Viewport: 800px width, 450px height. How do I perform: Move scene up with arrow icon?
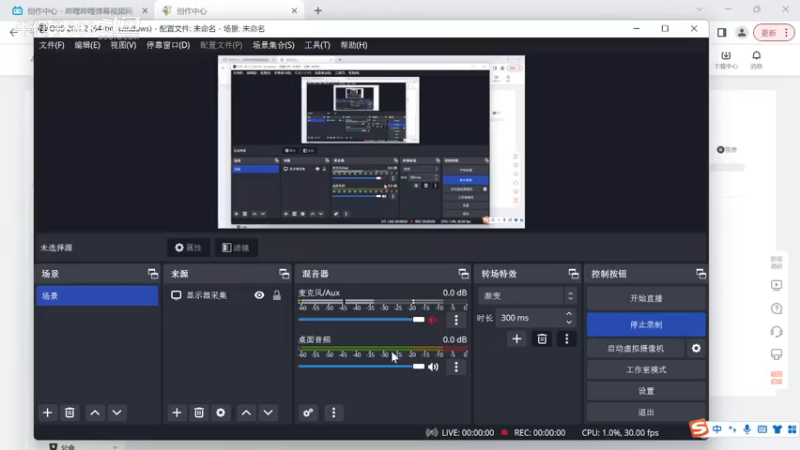[95, 412]
